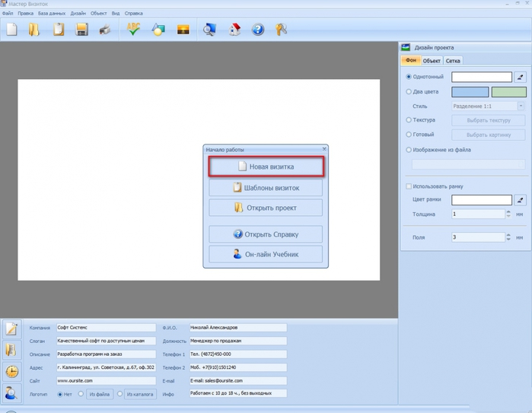The image size is (532, 413).
Task: Click the New blank card toolbar icon
Action: click(12, 29)
